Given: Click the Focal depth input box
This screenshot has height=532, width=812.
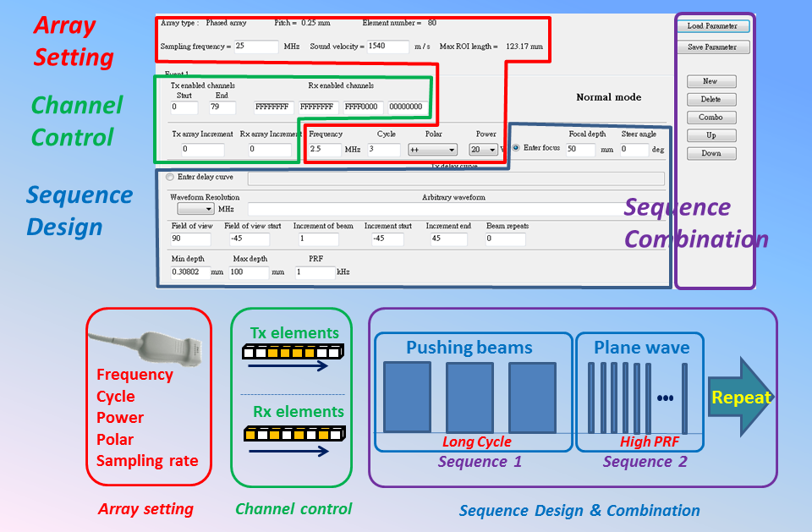Looking at the screenshot, I should point(580,149).
